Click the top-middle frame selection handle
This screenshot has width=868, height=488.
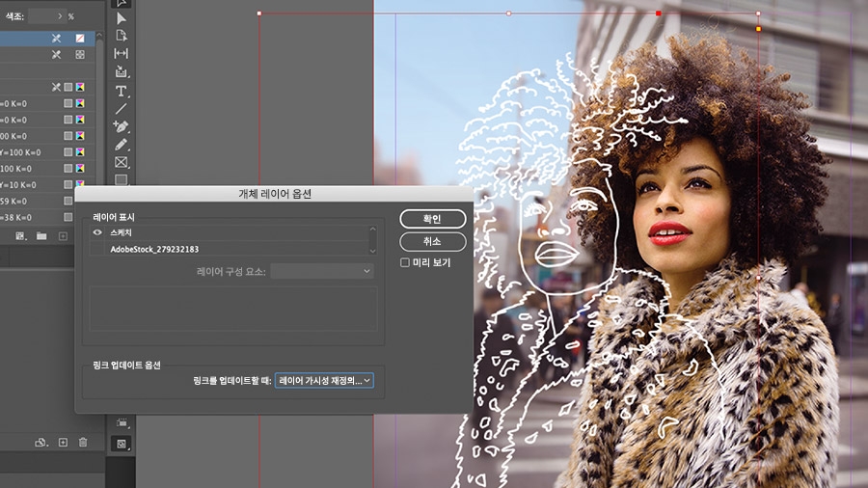click(508, 14)
